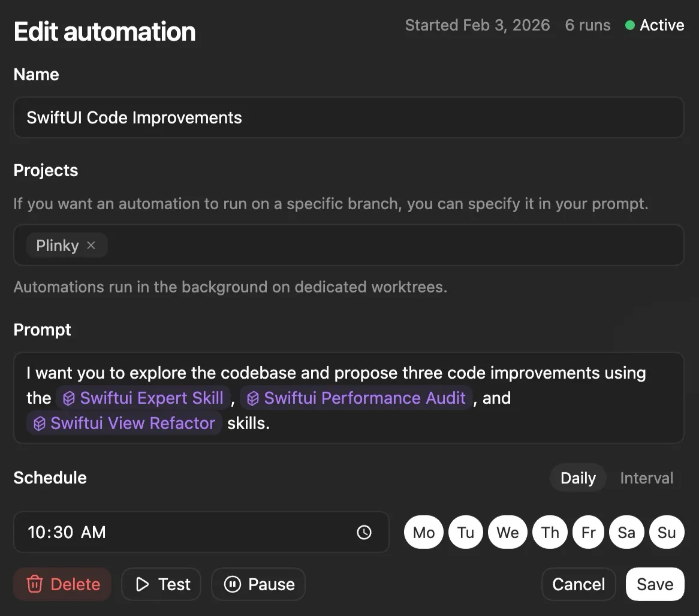Remove the Plinky project chip

(91, 245)
